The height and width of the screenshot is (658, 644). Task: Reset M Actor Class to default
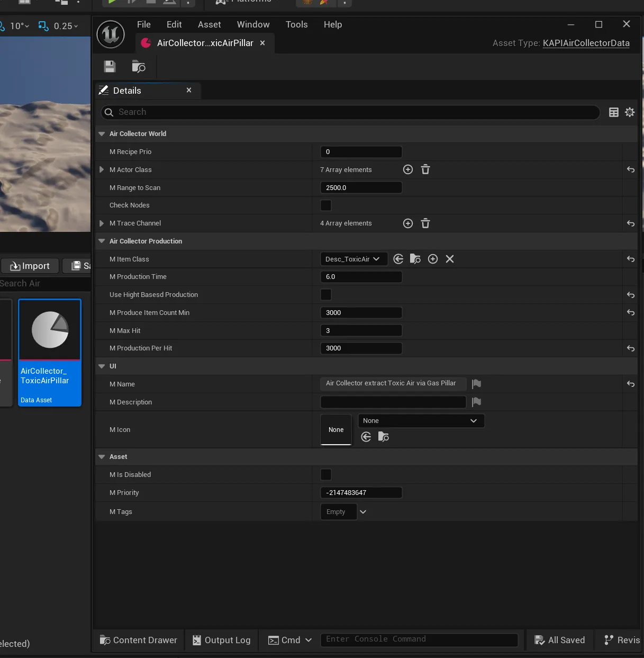(x=631, y=170)
